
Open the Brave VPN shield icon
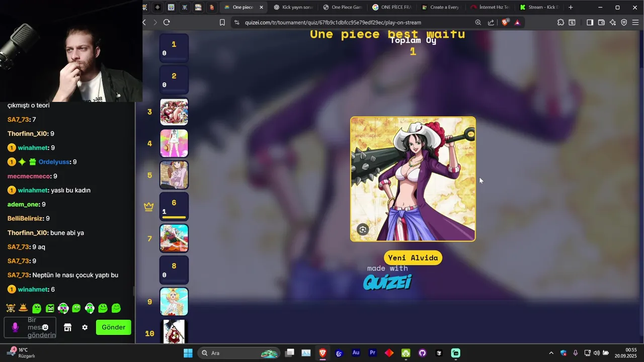(x=624, y=22)
